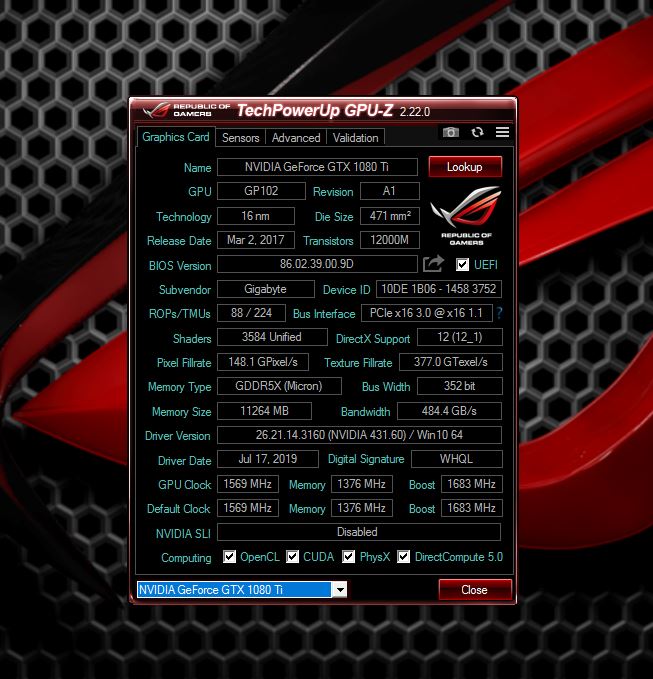Screen dimensions: 653x679
Task: Click the Subvendor value Gigabyte
Action: tap(265, 289)
